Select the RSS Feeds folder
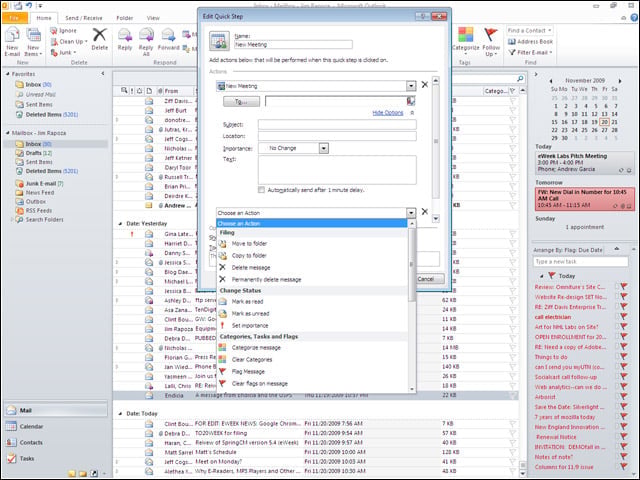 [x=34, y=211]
